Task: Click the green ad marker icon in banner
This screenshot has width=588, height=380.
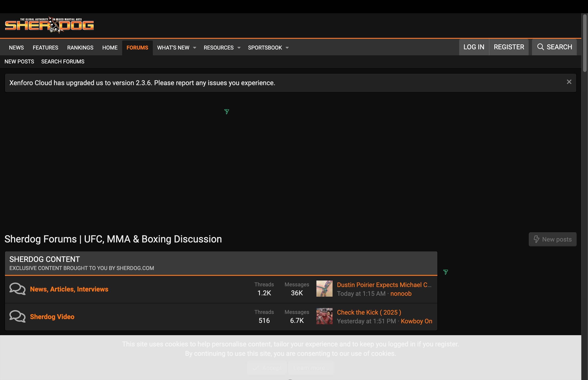Action: point(227,112)
